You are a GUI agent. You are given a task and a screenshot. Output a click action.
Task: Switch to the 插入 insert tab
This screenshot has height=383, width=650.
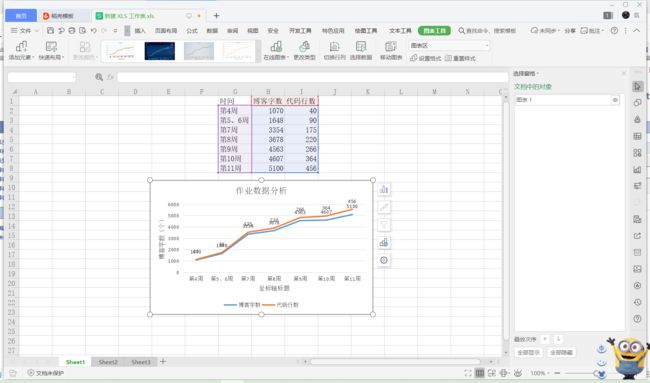[140, 31]
